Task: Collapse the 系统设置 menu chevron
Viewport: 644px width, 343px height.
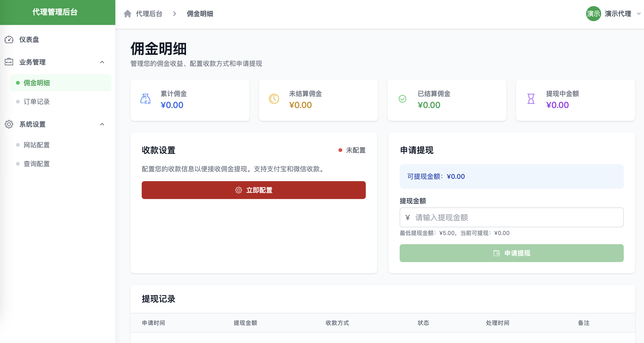Action: pyautogui.click(x=102, y=124)
